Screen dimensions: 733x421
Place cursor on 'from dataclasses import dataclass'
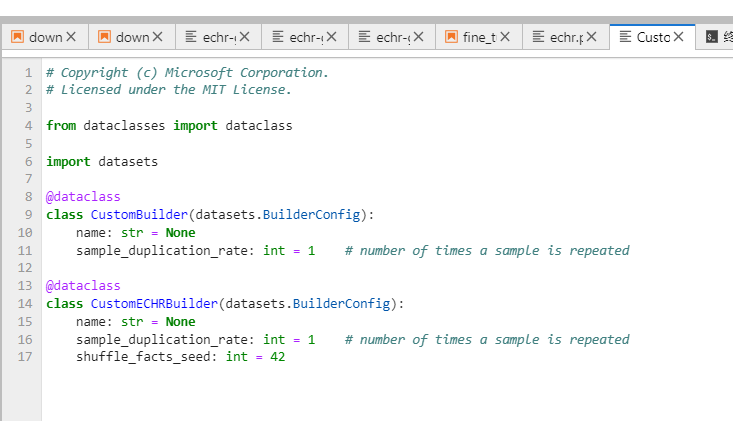pyautogui.click(x=169, y=126)
